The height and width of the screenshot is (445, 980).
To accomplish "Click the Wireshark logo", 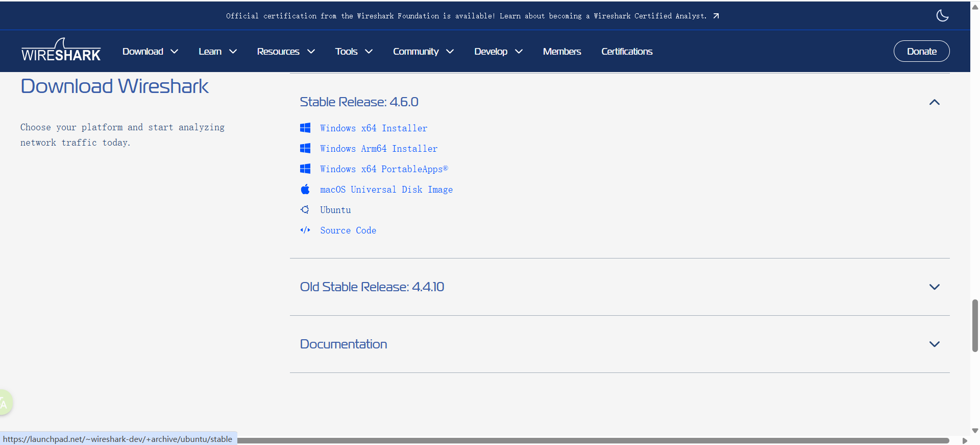I will (x=61, y=51).
